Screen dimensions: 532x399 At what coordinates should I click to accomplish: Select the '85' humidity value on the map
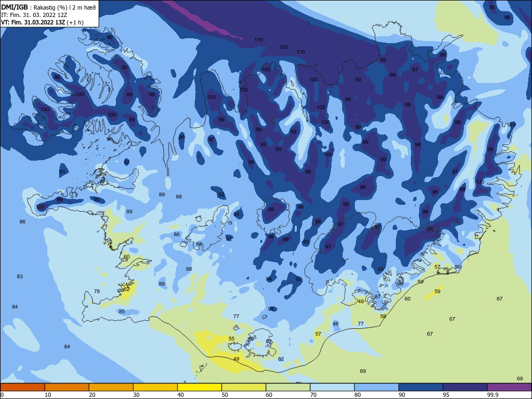coord(122,311)
